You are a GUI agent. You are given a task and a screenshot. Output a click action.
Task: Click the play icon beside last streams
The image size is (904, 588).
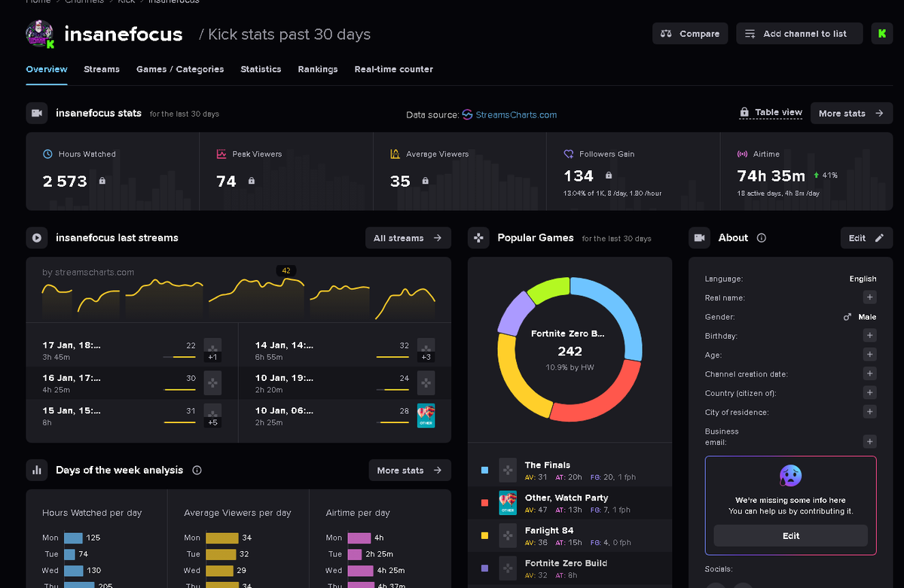pos(36,238)
